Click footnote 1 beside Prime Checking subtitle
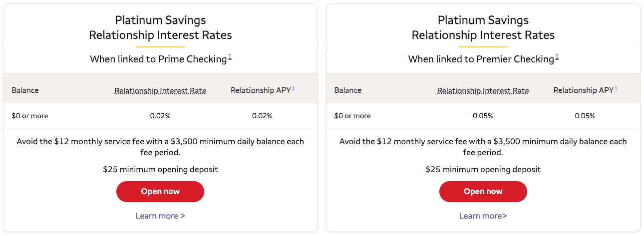The height and width of the screenshot is (236, 644). [230, 57]
